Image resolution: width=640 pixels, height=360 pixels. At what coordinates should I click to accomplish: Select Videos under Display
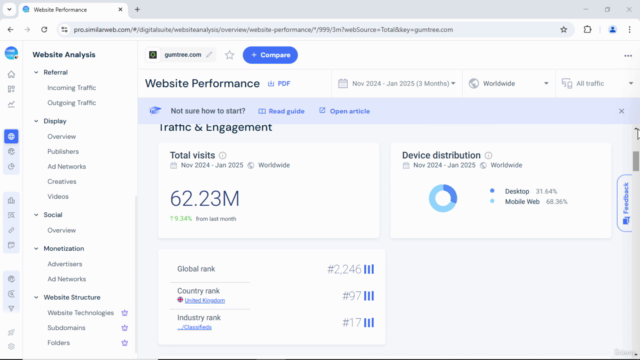58,197
